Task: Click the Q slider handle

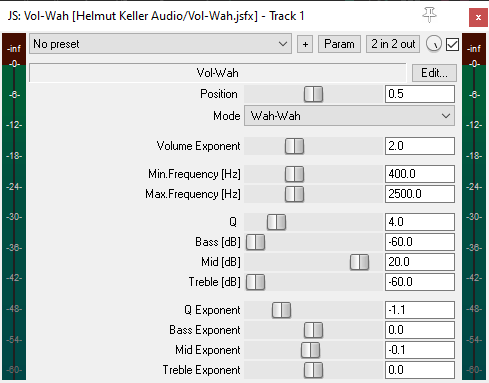Action: pos(276,222)
